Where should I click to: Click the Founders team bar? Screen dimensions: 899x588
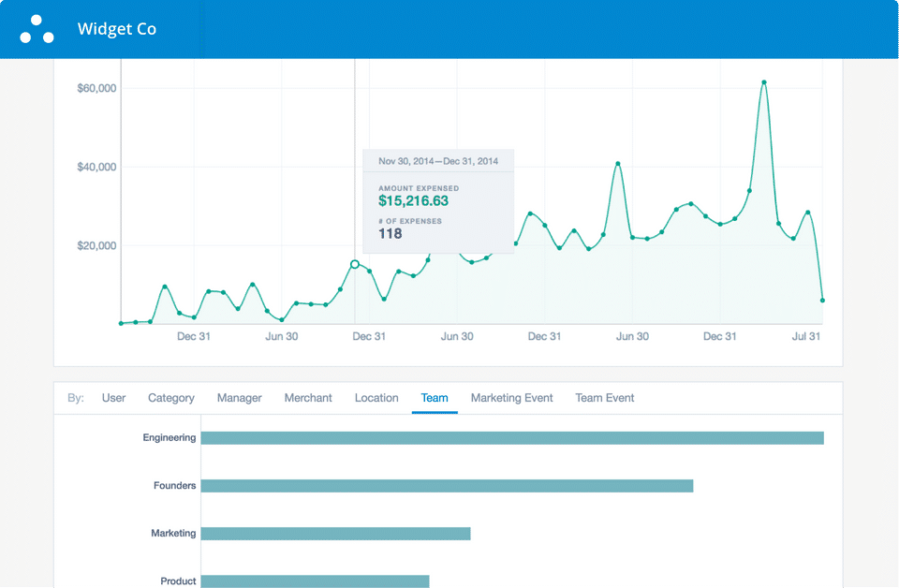pyautogui.click(x=447, y=486)
